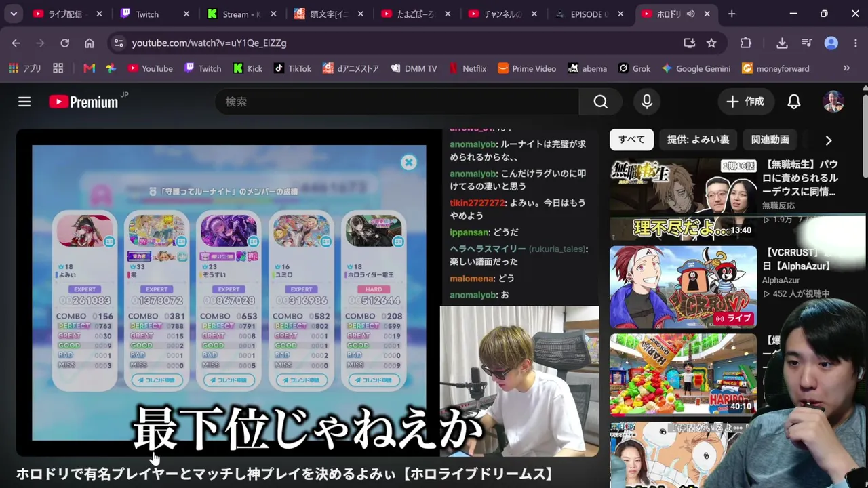Open the TikTok bookmark
The height and width of the screenshot is (488, 868).
pos(292,68)
